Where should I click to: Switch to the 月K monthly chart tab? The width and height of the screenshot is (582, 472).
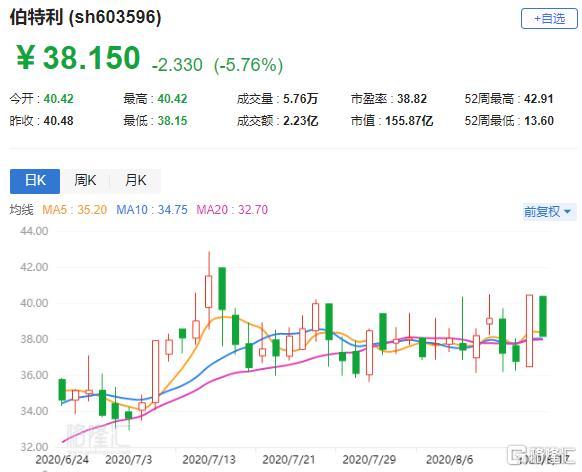[135, 181]
